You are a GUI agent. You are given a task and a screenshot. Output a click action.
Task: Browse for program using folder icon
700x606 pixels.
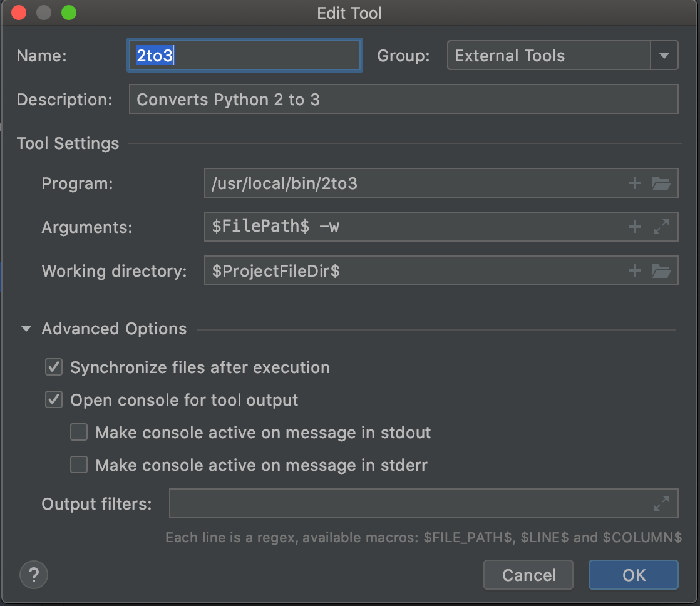[661, 183]
